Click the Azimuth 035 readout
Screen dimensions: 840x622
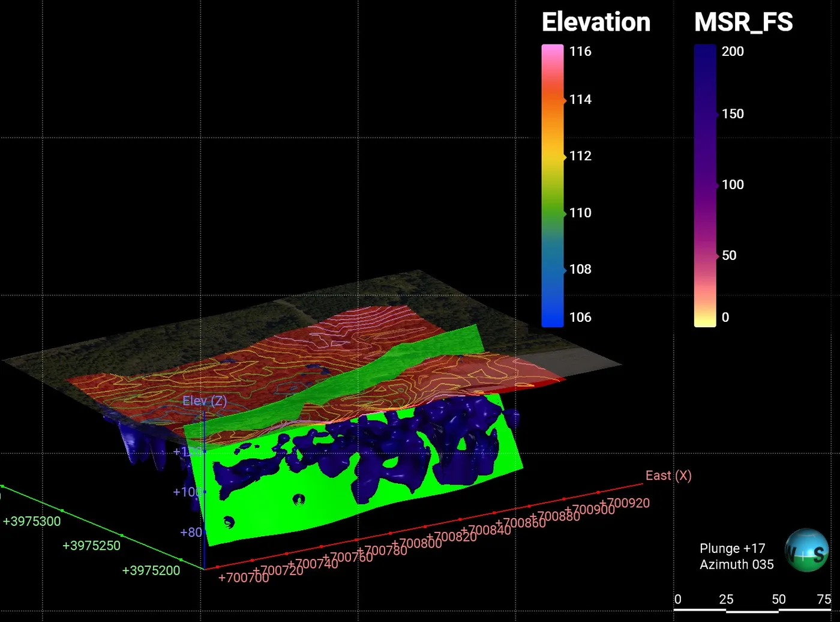(737, 565)
